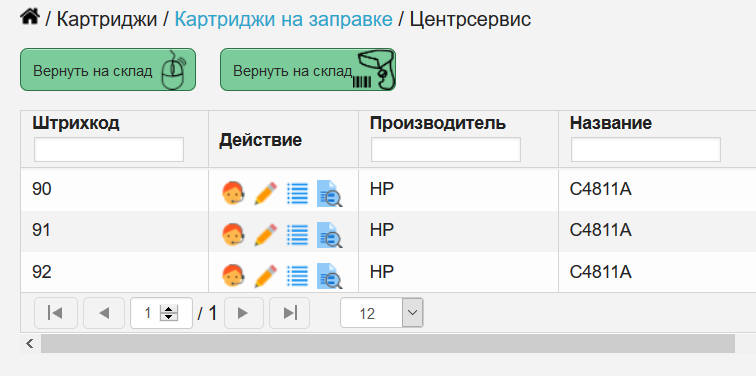Viewport: 756px width, 376px height.
Task: Open document search icon for barcode 90
Action: [329, 193]
